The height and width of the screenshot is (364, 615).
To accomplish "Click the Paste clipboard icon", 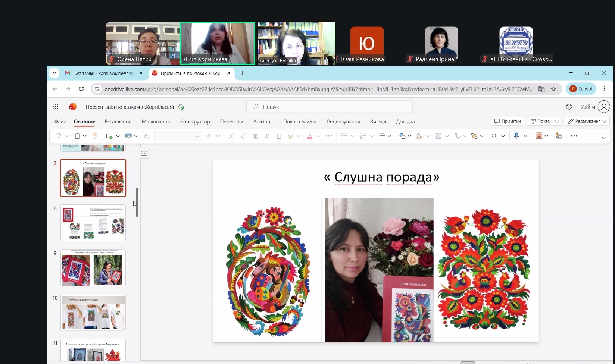I will pyautogui.click(x=78, y=136).
